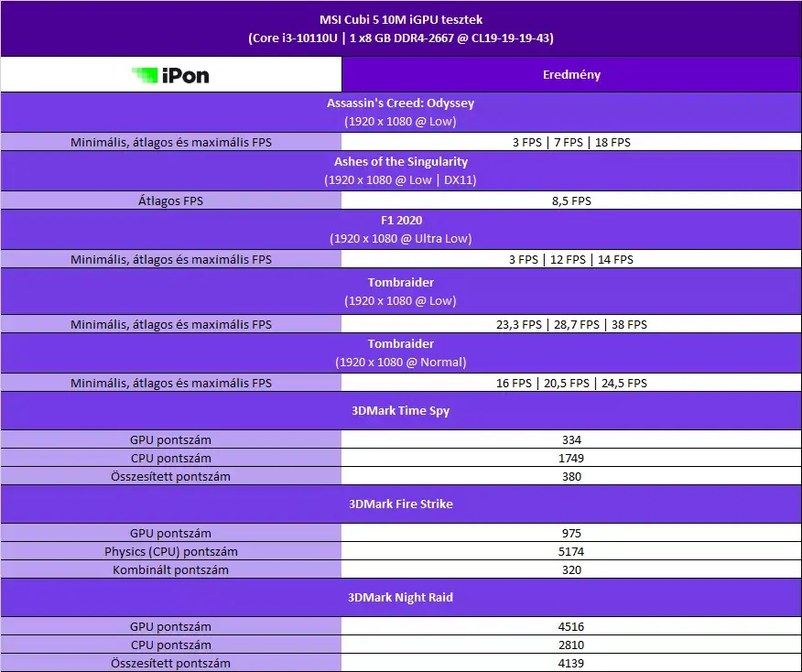This screenshot has height=672, width=802.
Task: Select the Night Raid total score 4139
Action: tap(571, 664)
